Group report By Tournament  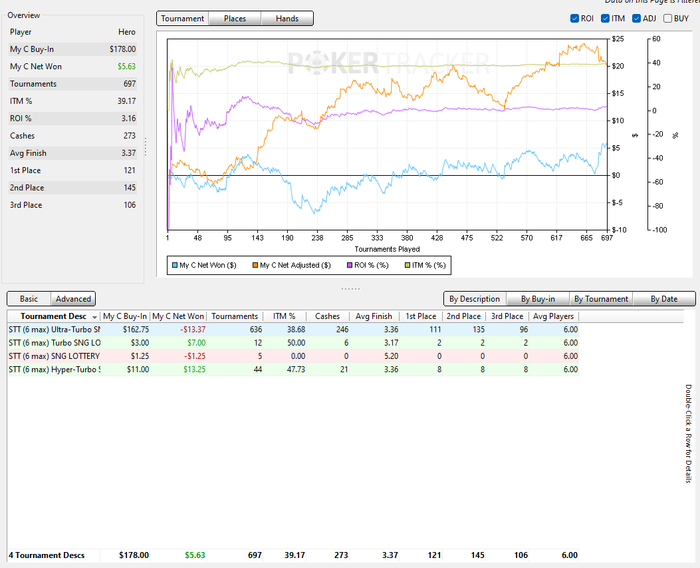click(601, 299)
